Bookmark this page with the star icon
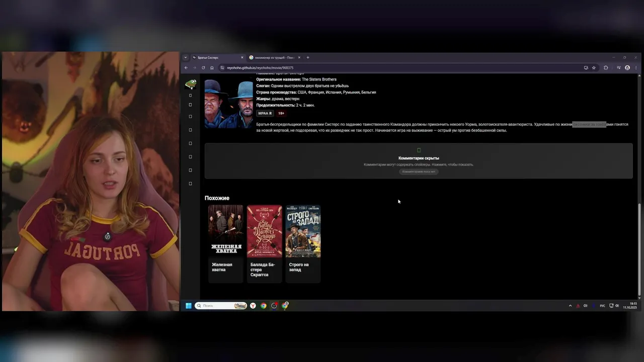 (594, 68)
